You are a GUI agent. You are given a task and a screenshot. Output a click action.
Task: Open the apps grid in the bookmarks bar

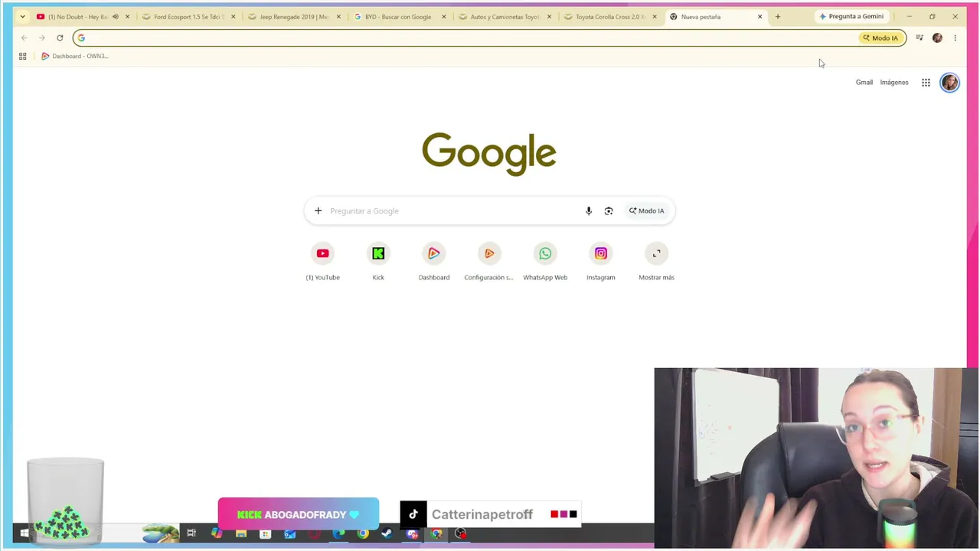(23, 56)
